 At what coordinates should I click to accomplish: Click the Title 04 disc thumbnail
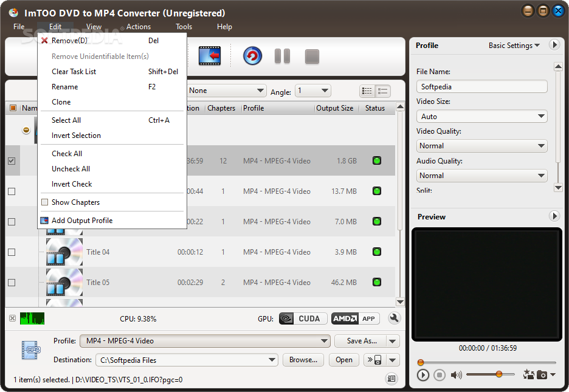pos(64,252)
